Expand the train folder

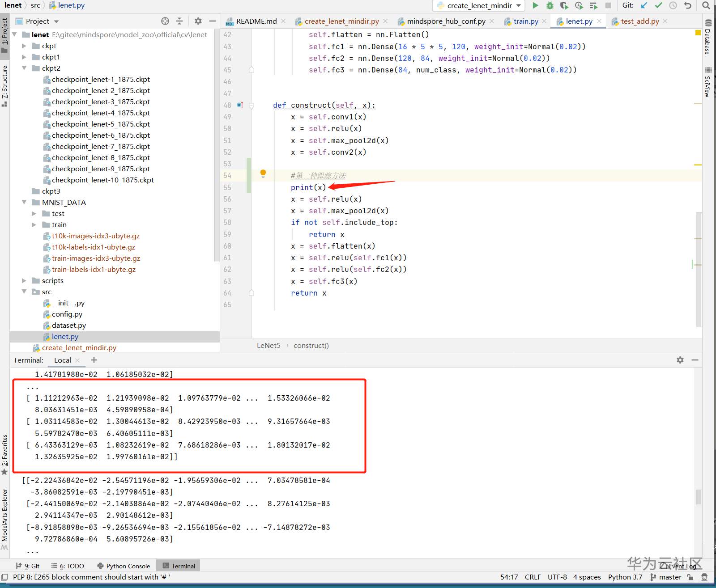coord(34,224)
